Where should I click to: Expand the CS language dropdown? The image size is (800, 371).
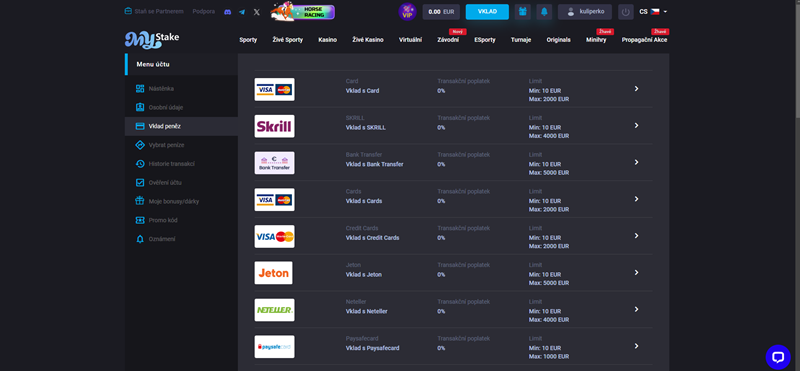[x=653, y=12]
